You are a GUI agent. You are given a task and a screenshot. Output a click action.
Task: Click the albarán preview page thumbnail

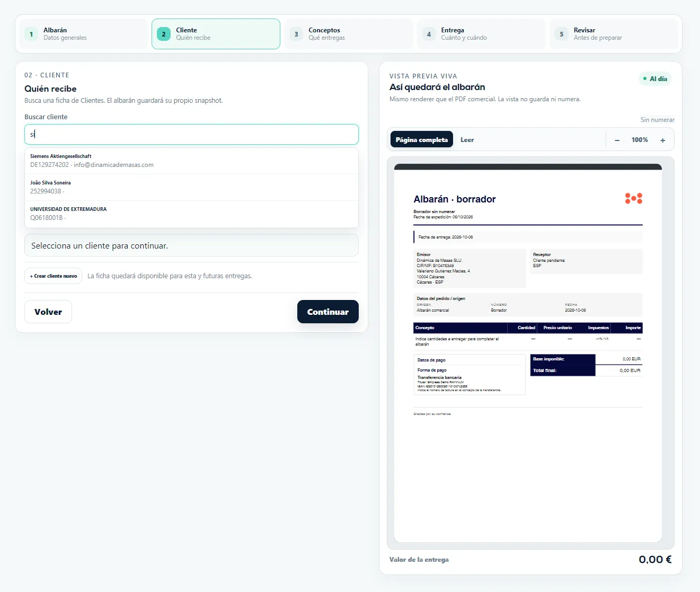[528, 353]
